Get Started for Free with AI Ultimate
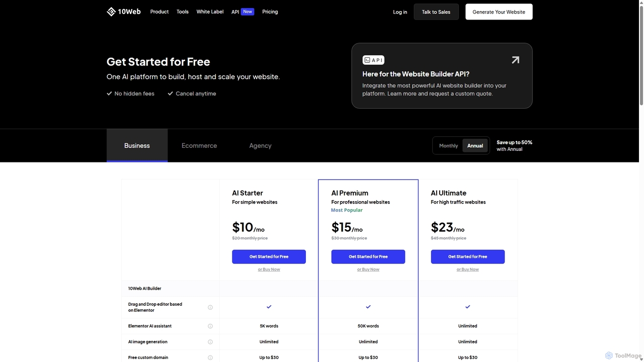Image resolution: width=644 pixels, height=362 pixels. coord(468,256)
